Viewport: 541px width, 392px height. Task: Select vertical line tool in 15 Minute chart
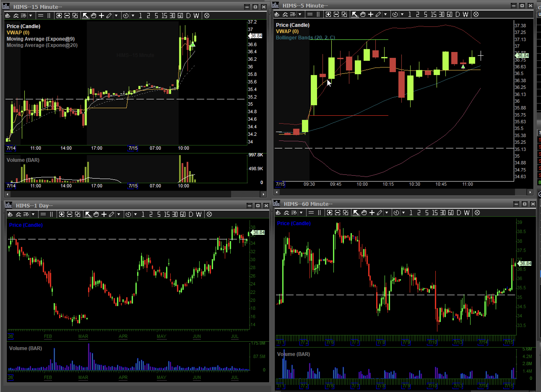(x=49, y=16)
